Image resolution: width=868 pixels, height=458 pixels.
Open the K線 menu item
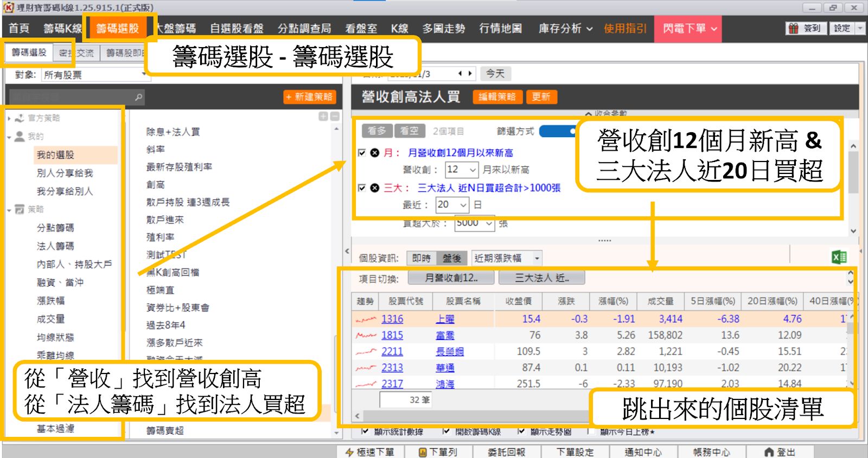click(x=399, y=28)
